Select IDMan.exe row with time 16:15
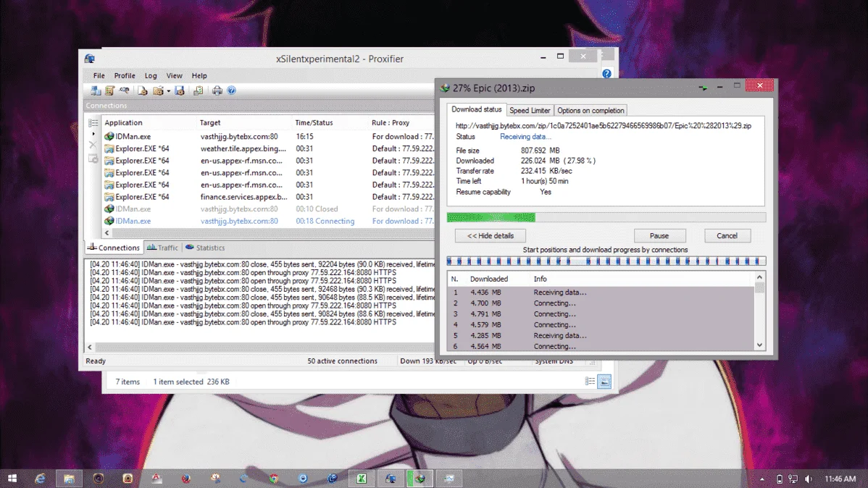 [269, 137]
